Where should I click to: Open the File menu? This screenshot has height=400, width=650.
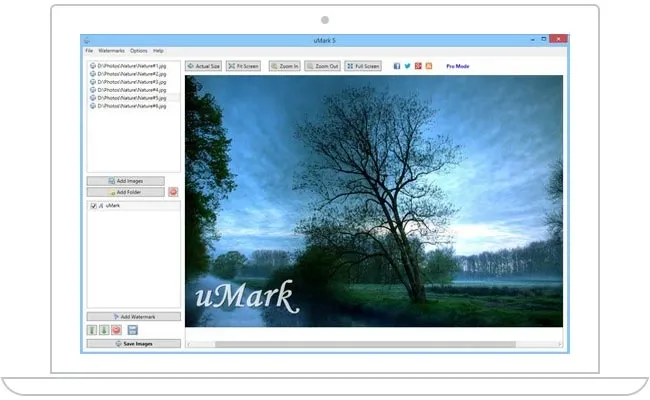point(89,51)
